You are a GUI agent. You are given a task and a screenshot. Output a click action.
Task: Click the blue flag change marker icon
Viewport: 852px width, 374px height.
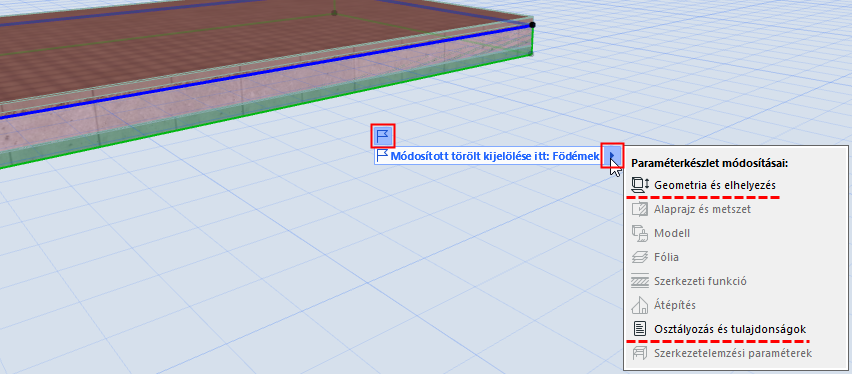tap(383, 135)
